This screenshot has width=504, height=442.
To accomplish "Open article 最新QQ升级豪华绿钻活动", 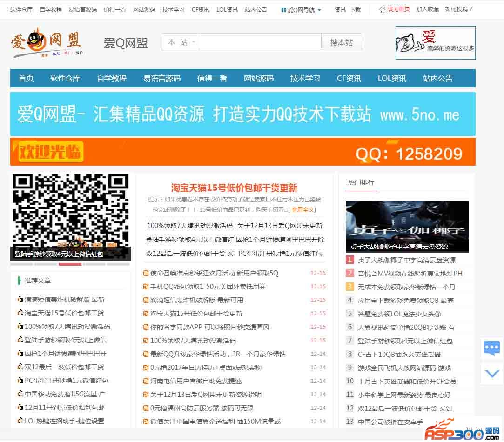I will pos(218,354).
